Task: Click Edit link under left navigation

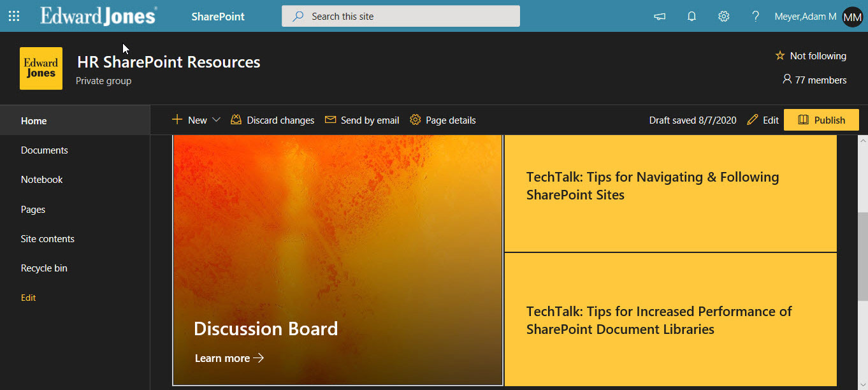Action: 29,298
